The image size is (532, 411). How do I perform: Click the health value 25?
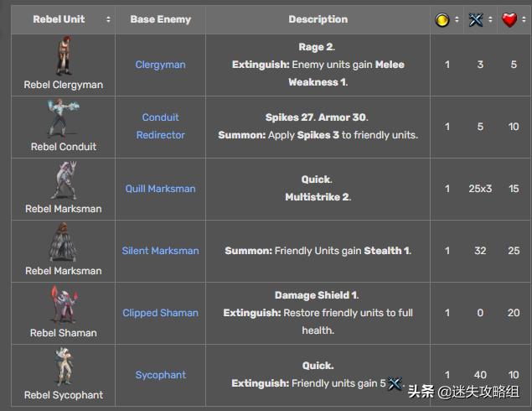[x=514, y=251]
